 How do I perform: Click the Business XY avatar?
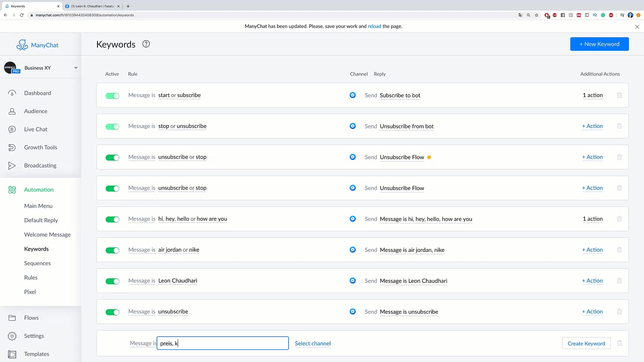pyautogui.click(x=10, y=67)
